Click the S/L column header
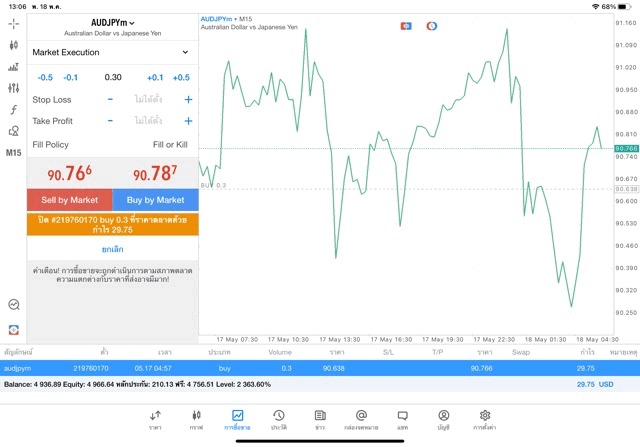The image size is (640, 447). (x=388, y=352)
